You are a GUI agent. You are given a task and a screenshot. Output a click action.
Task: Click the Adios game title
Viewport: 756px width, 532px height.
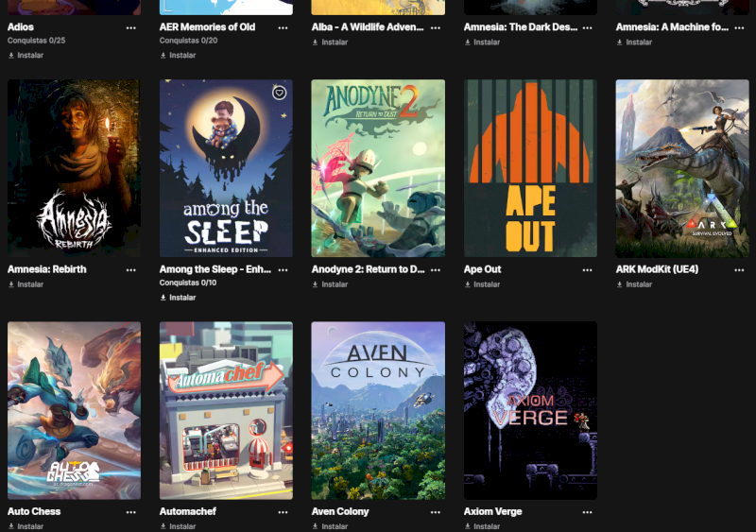[x=21, y=27]
